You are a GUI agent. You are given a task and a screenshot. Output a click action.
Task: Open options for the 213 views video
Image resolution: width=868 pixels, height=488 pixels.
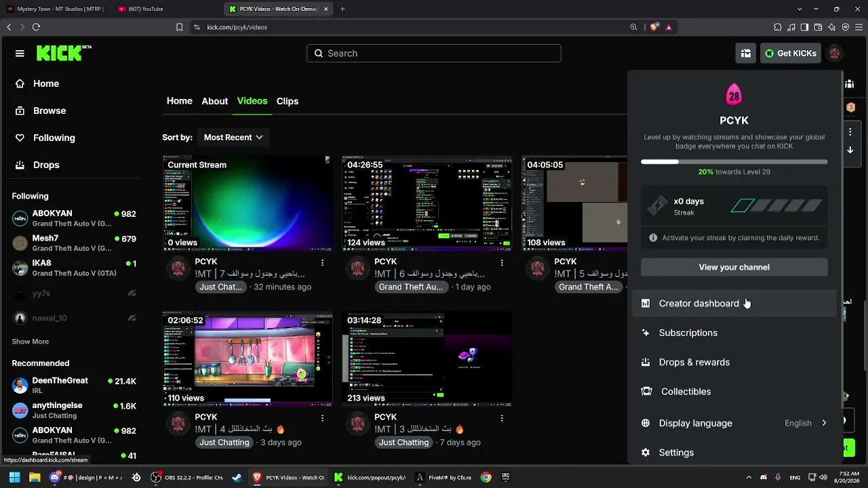502,418
